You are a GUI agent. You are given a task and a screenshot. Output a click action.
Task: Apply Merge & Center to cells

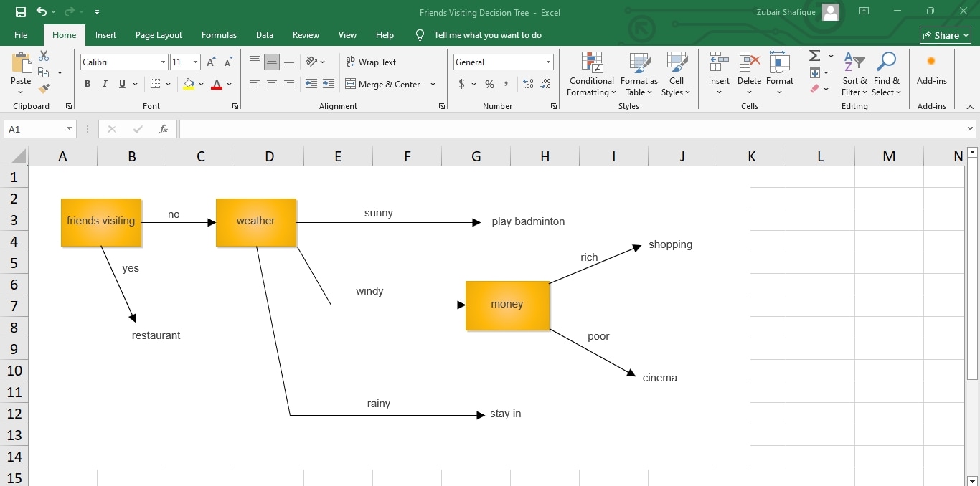[x=385, y=85]
